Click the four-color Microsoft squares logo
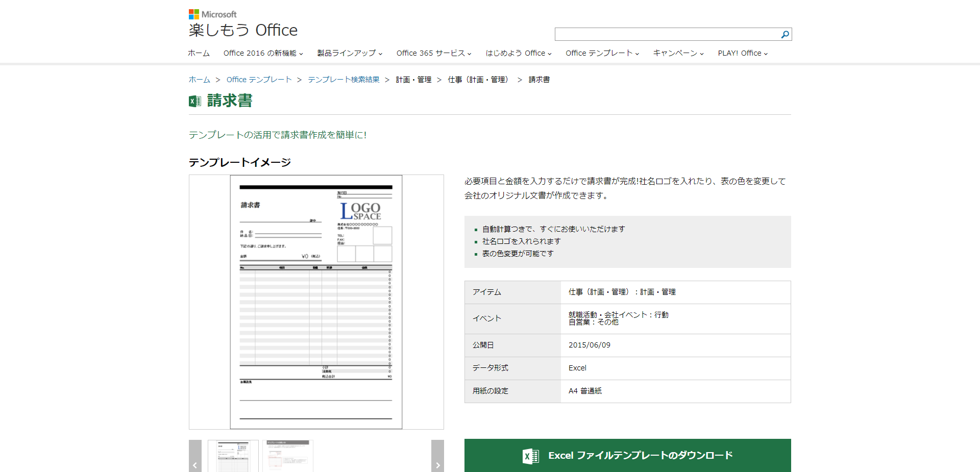Viewport: 980px width, 472px height. coord(193,14)
